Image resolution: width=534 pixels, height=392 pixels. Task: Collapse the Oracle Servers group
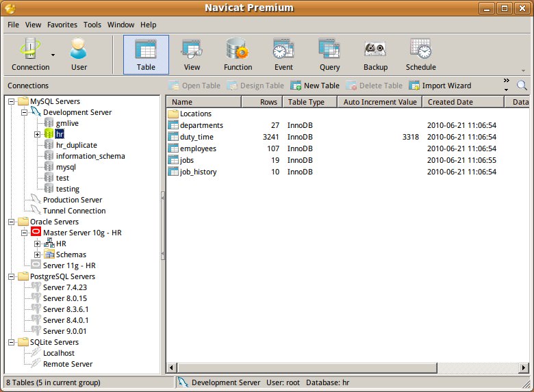pos(11,222)
